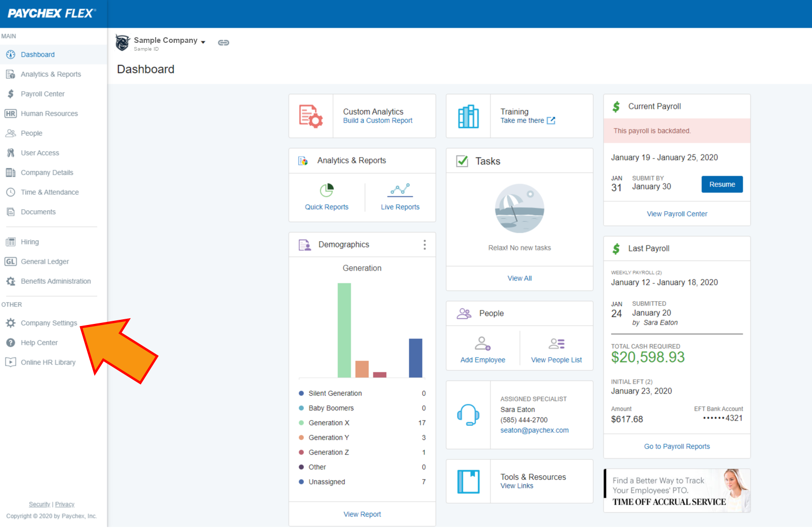Click the View People List link text
This screenshot has height=528, width=812.
pos(557,360)
